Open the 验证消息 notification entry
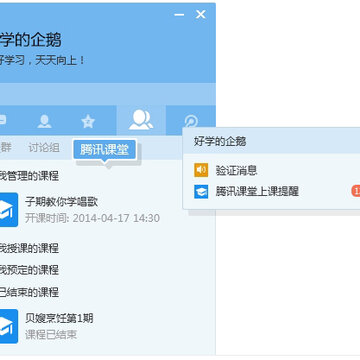 pos(237,170)
